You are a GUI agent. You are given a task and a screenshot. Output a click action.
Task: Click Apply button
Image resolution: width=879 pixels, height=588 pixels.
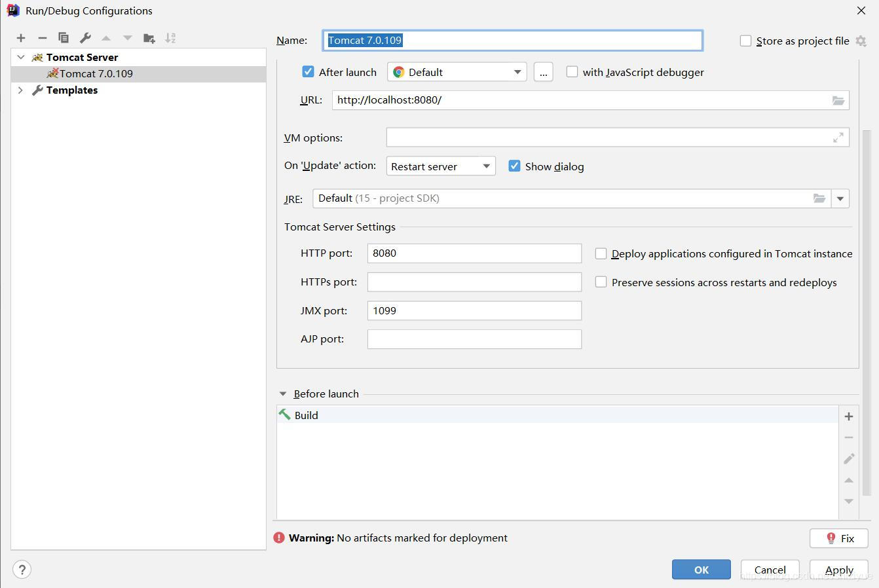point(839,570)
